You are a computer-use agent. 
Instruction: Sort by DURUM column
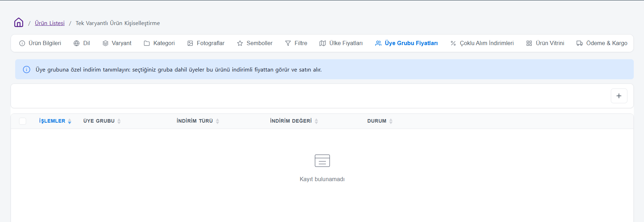380,121
